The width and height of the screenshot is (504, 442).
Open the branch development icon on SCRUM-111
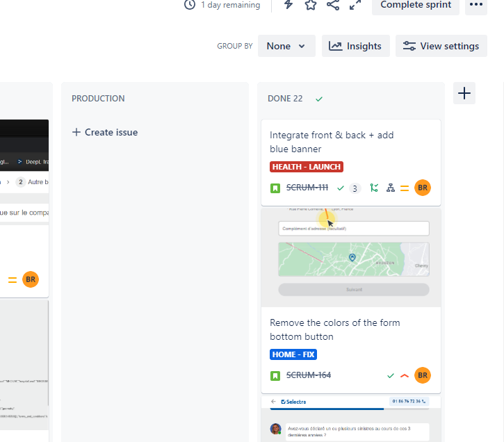pyautogui.click(x=374, y=188)
